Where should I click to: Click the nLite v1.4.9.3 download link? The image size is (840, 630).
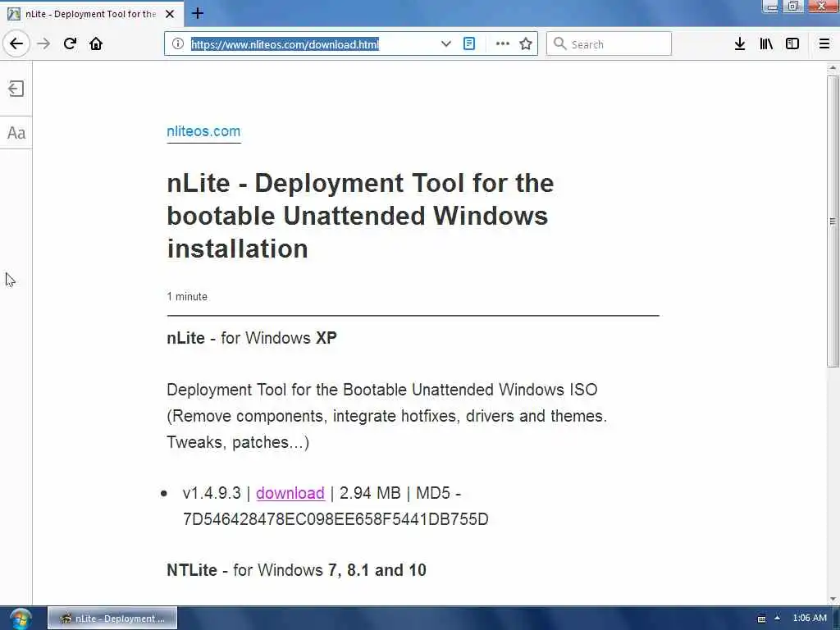[290, 493]
